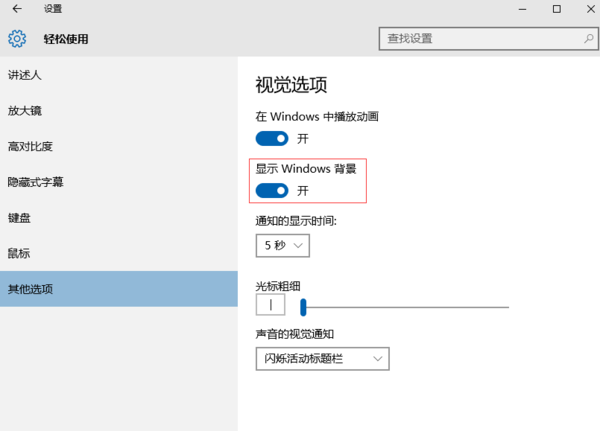Screen dimensions: 600x431
Task: Close the settings window
Action: (x=591, y=9)
